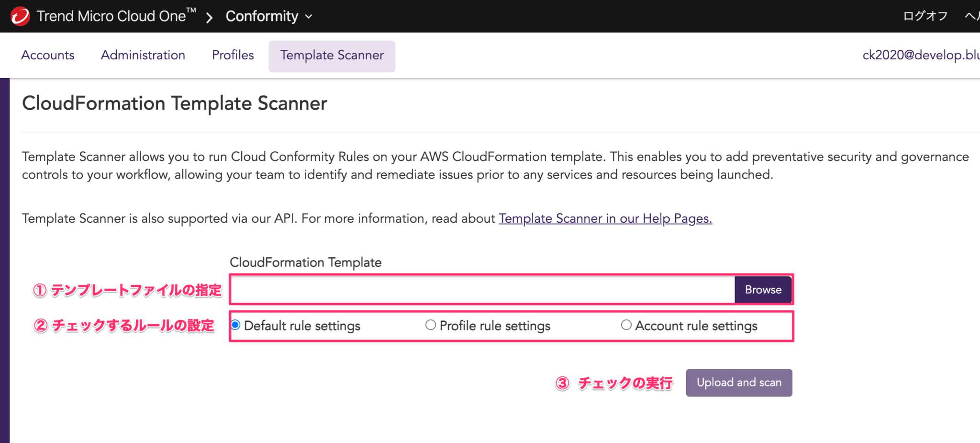Viewport: 980px width, 443px height.
Task: Expand the Conformity dropdown chevron
Action: point(308,17)
